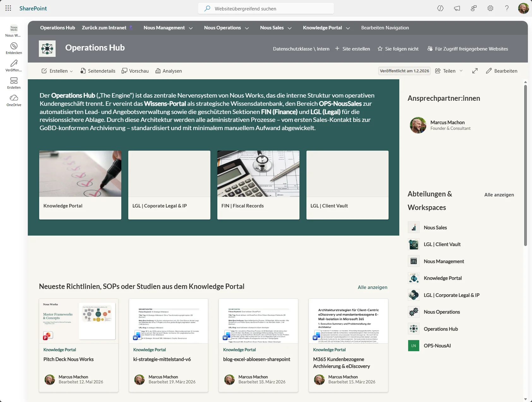Open Pitch Deck Nous Works document card
Viewport: 532px width, 402px height.
(x=79, y=345)
